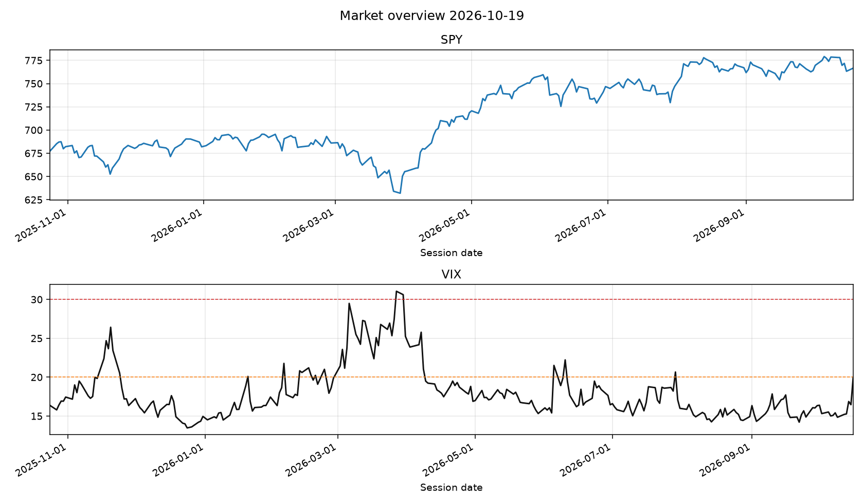Click SPY chart's 2026-01-01 date label
The height and width of the screenshot is (504, 864).
coord(178,225)
